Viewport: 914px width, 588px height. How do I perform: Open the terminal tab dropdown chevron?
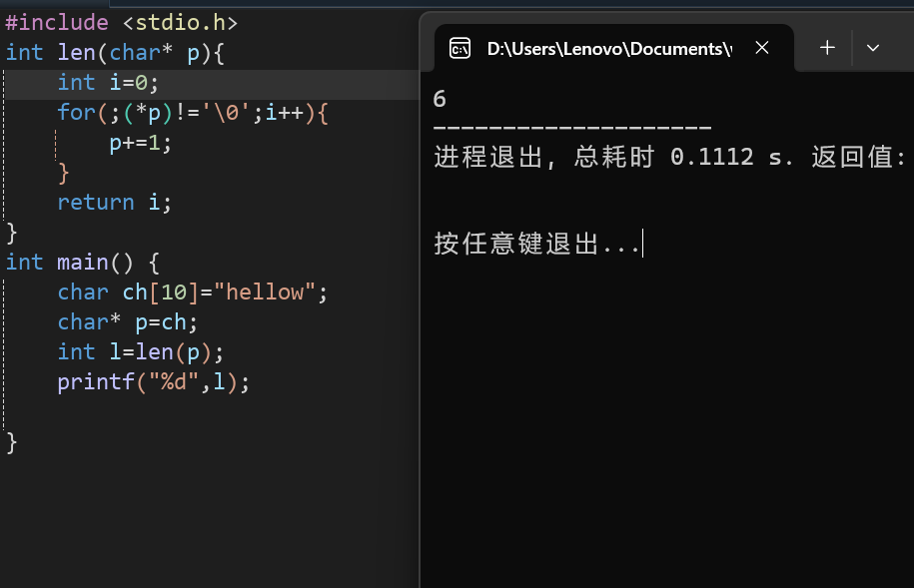click(873, 47)
